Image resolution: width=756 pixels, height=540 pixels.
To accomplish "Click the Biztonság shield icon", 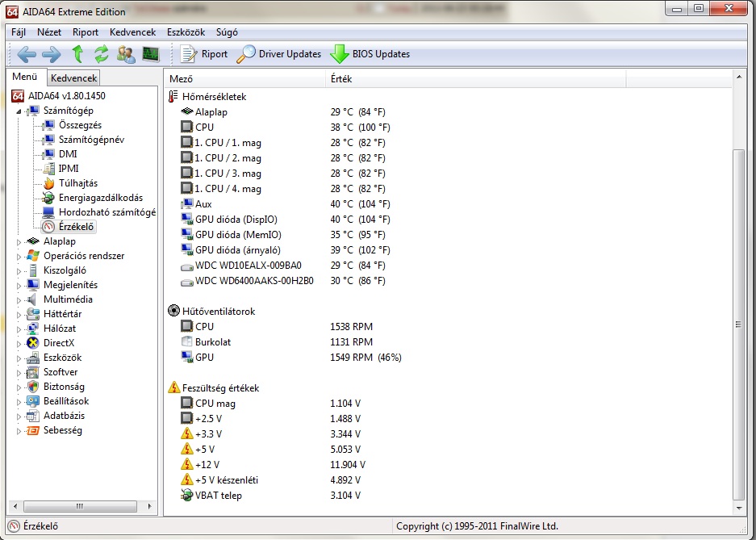I will [33, 387].
